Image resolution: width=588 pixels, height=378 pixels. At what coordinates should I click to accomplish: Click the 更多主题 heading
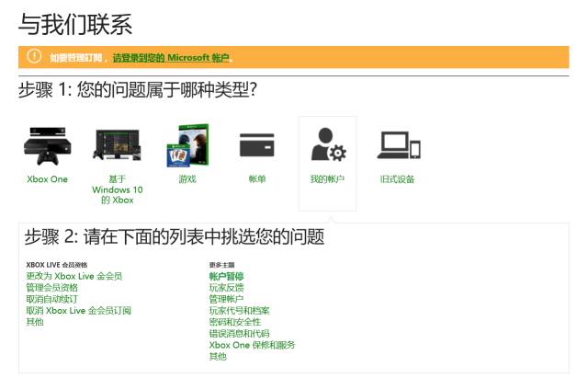(x=221, y=265)
